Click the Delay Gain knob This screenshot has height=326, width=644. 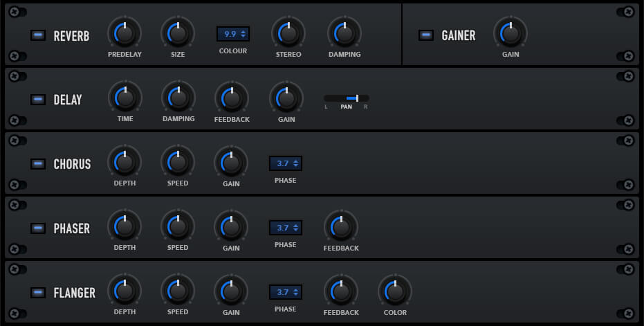(286, 98)
